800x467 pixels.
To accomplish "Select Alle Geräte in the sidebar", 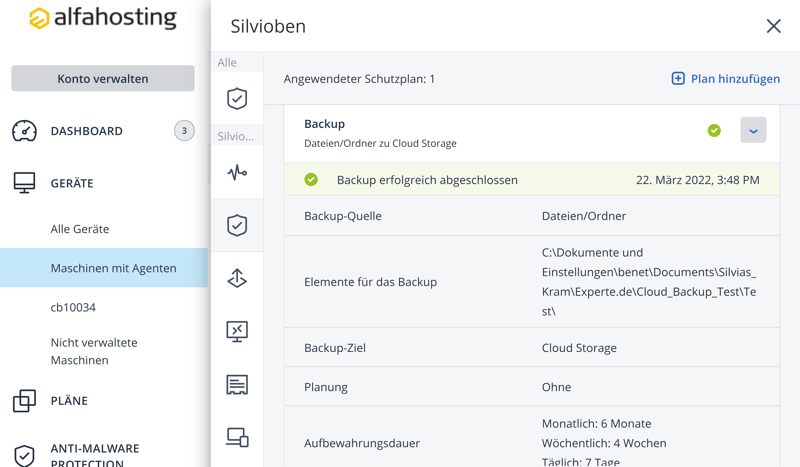I will click(x=80, y=229).
